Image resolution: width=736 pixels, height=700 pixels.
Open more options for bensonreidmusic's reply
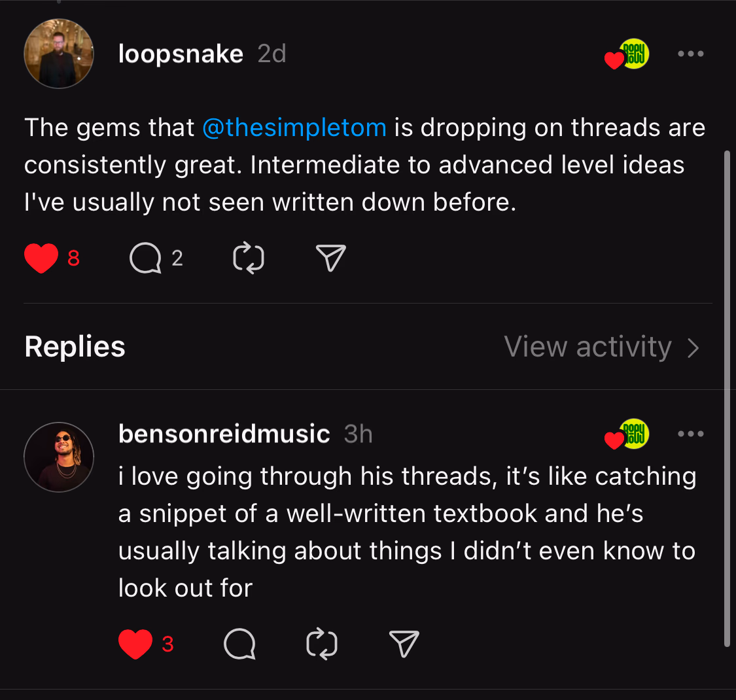pyautogui.click(x=691, y=434)
